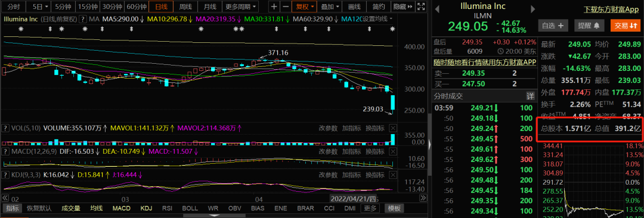644x218 pixels.
Task: Switch to the 周线 weekly tab
Action: point(185,7)
